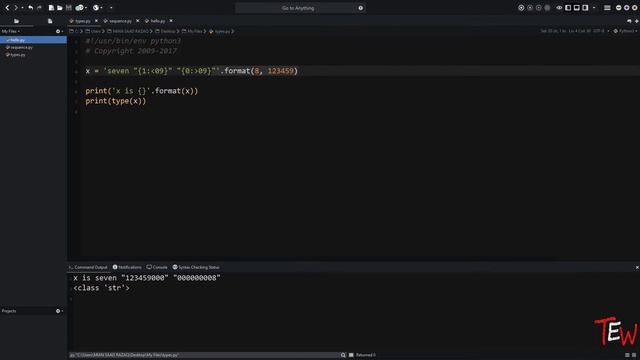Close the hello.py editor tab
640x360 pixels.
pyautogui.click(x=171, y=21)
